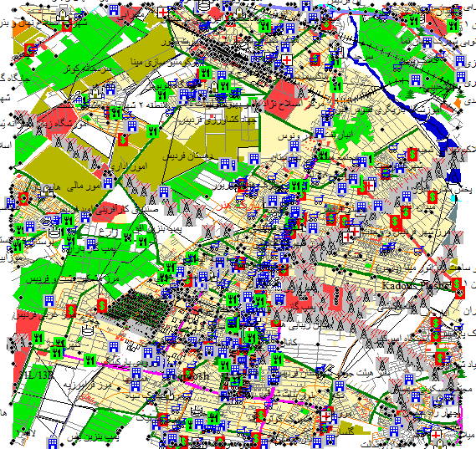Click the red dollar icon next to the orchard's left edge
Screen dimensions: 476x449
click(102, 306)
